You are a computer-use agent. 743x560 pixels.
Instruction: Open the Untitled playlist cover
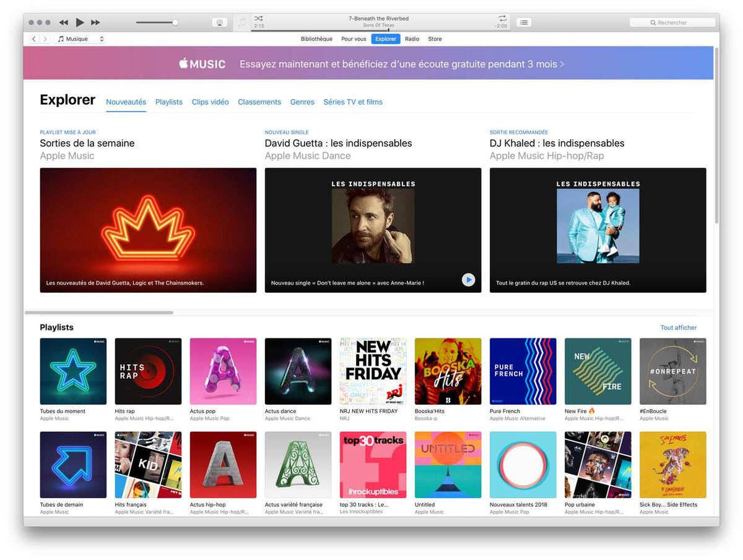(x=448, y=465)
